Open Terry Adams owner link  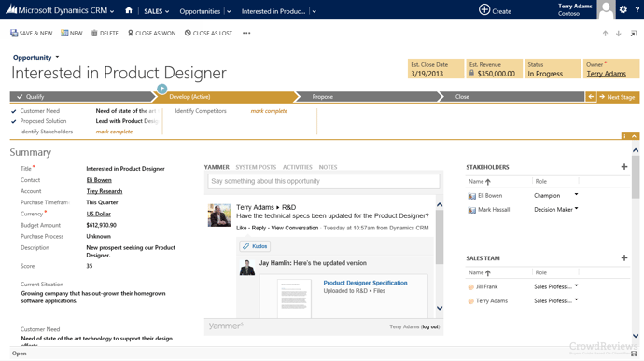pos(607,74)
